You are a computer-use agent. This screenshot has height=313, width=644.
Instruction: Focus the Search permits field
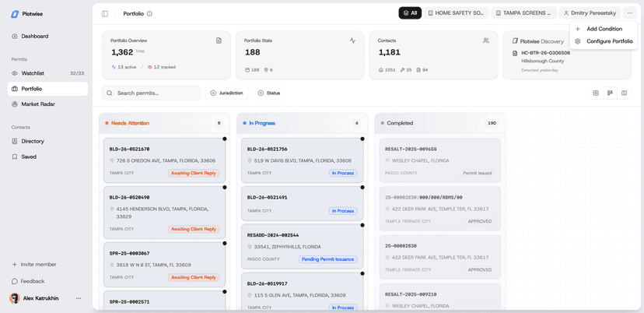tap(151, 93)
